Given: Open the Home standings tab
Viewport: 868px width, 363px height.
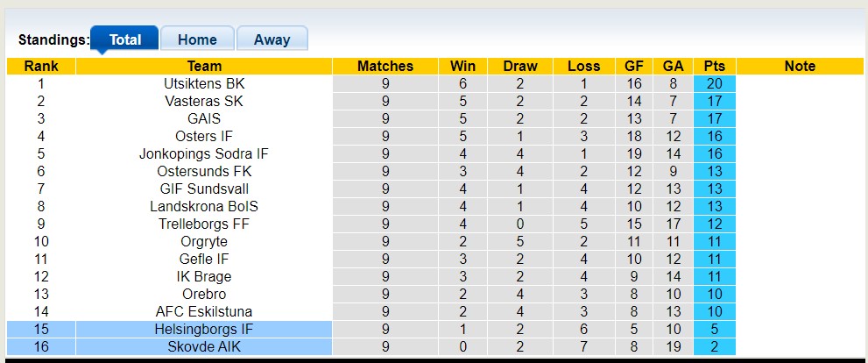Looking at the screenshot, I should coord(197,39).
